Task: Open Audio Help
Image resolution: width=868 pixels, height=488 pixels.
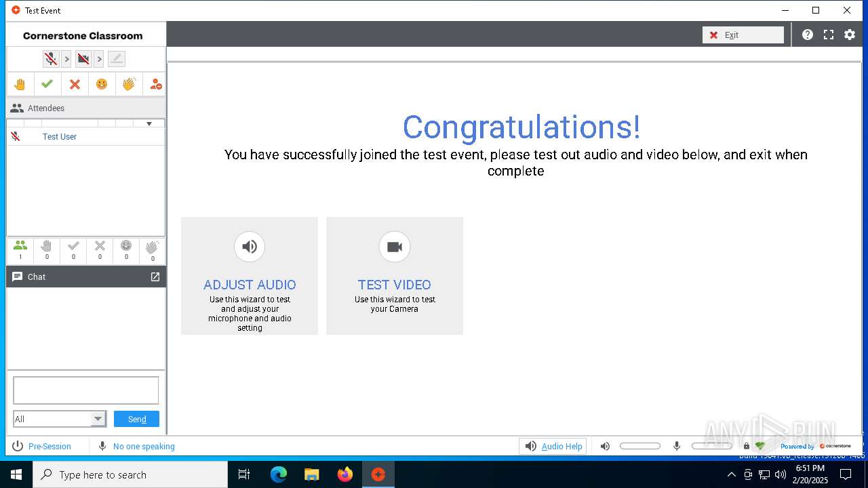Action: (553, 446)
